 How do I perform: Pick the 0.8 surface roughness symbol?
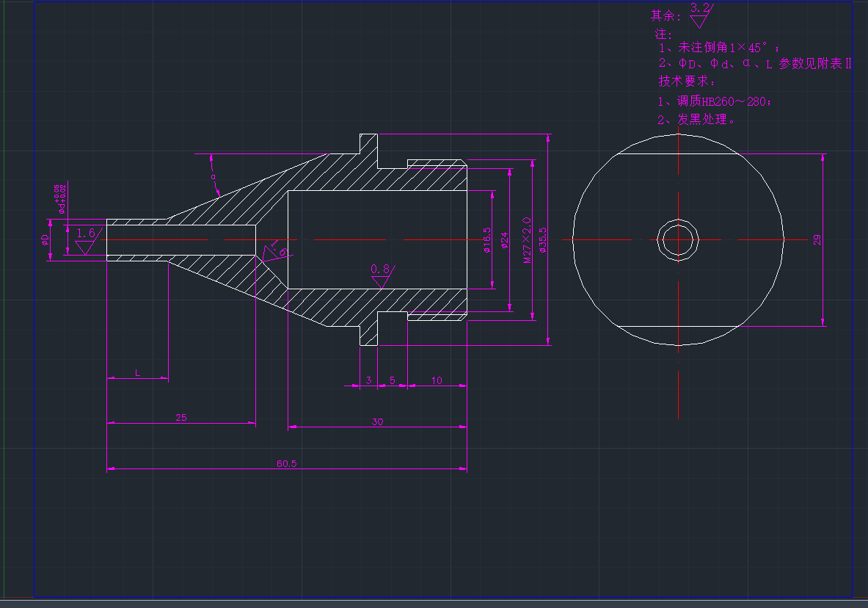[x=382, y=277]
